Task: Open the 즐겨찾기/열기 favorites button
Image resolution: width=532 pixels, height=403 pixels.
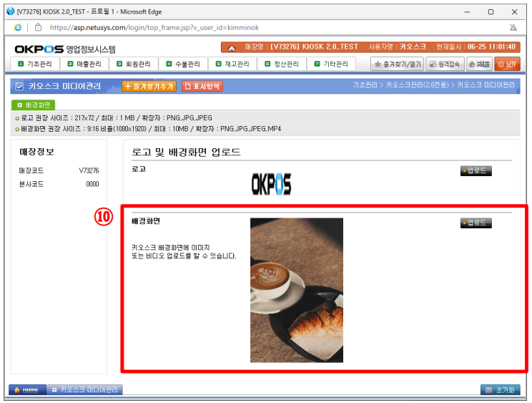Action: tap(398, 64)
